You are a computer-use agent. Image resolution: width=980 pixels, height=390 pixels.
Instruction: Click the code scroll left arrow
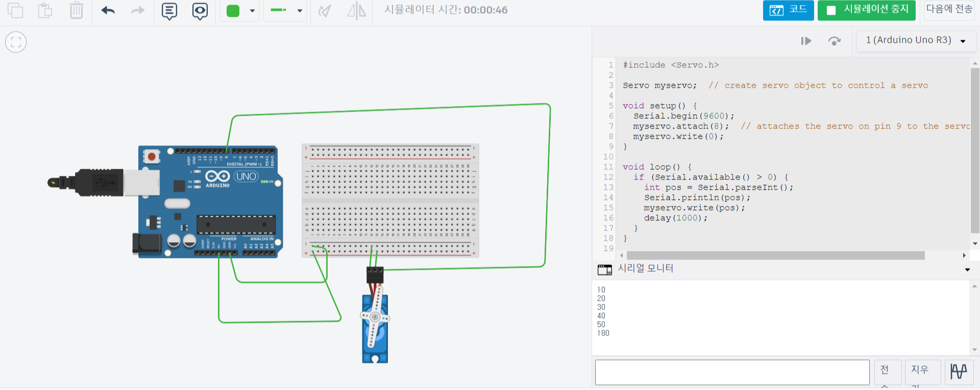pos(621,255)
